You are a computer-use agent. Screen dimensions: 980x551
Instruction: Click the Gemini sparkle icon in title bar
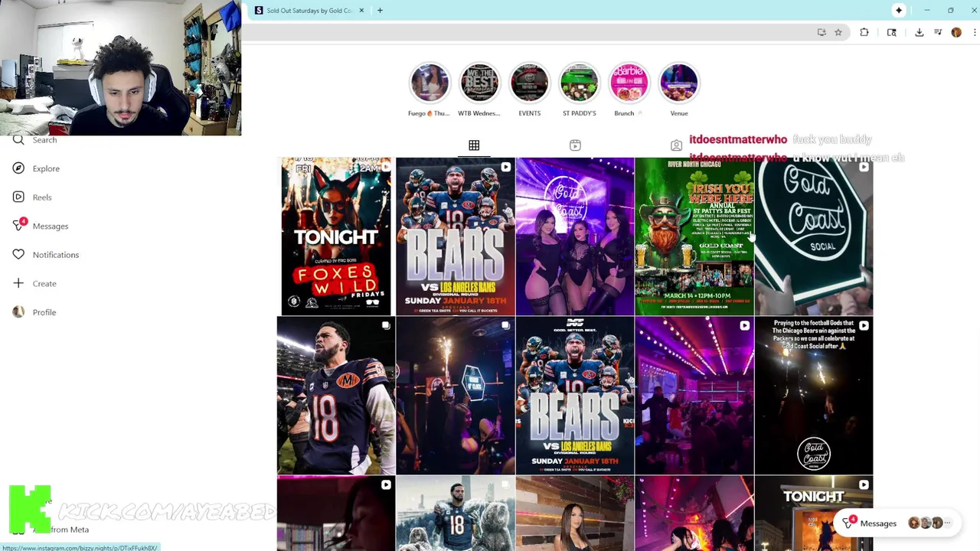(x=899, y=11)
